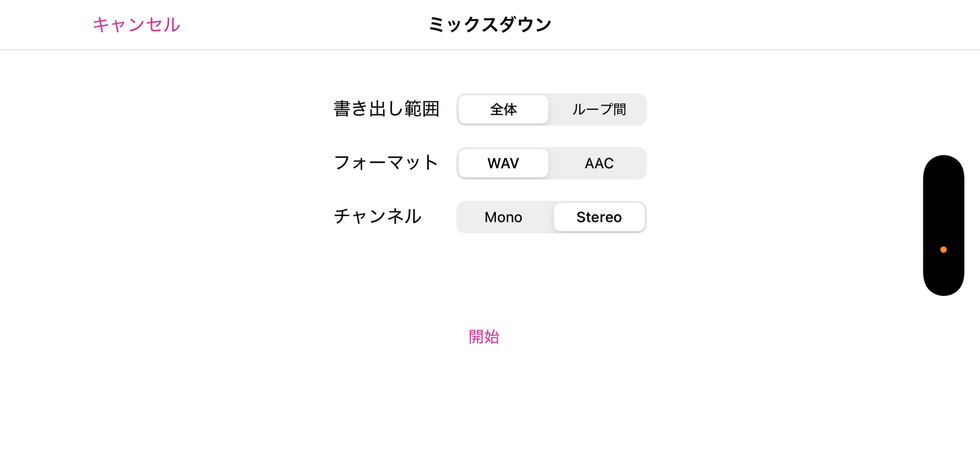
Task: Click the フォーマット label
Action: [x=386, y=163]
